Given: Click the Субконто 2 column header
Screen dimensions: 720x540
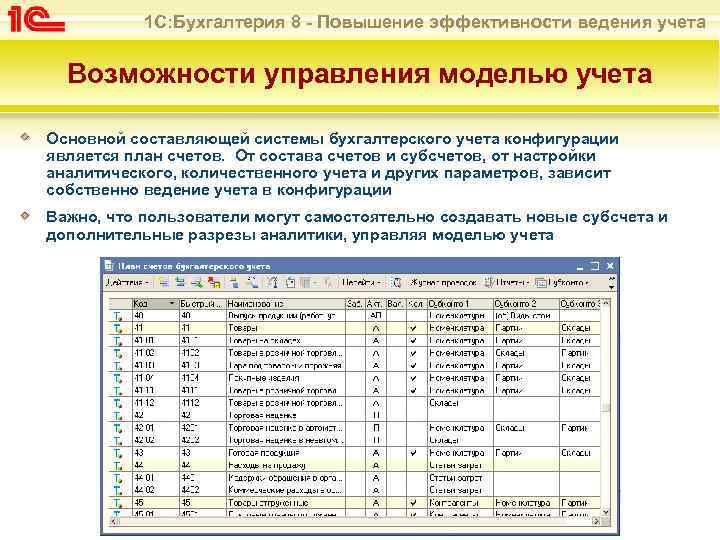Looking at the screenshot, I should click(526, 304).
